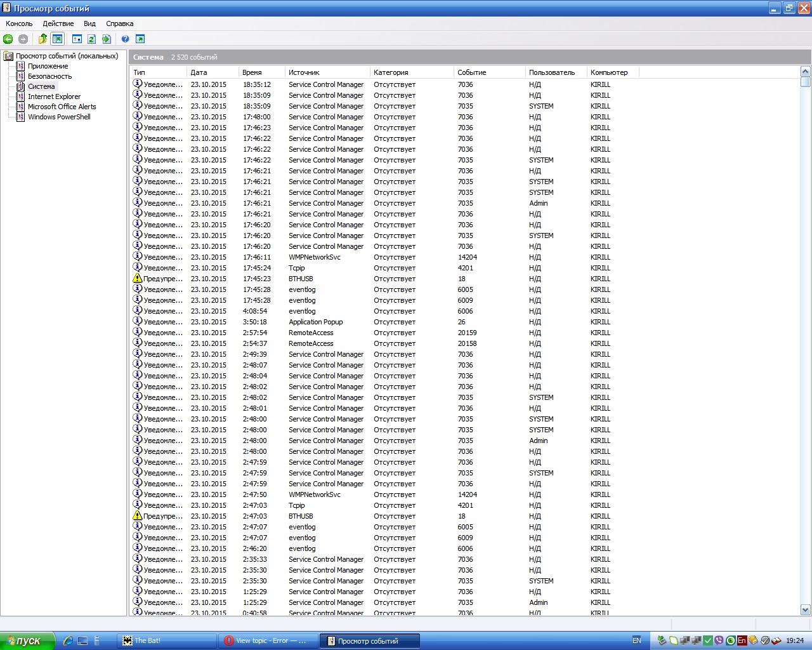Image resolution: width=812 pixels, height=650 pixels.
Task: Open the Вид menu
Action: coord(89,23)
